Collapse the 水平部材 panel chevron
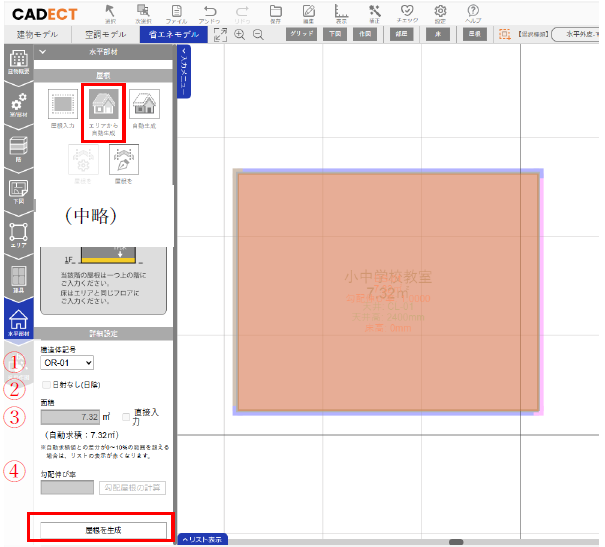Image resolution: width=605 pixels, height=547 pixels. (43, 49)
